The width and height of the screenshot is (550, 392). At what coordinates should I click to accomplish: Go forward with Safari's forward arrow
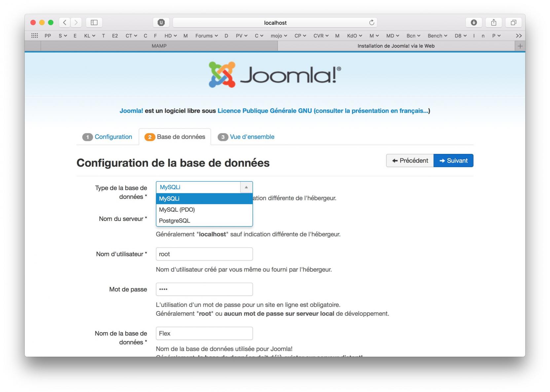coord(76,22)
